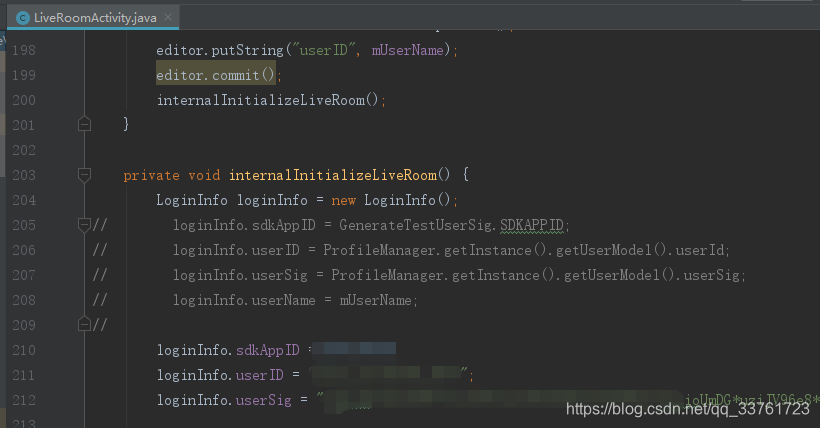The image size is (820, 428).
Task: Click LoginInfo type on line 204
Action: (x=191, y=200)
